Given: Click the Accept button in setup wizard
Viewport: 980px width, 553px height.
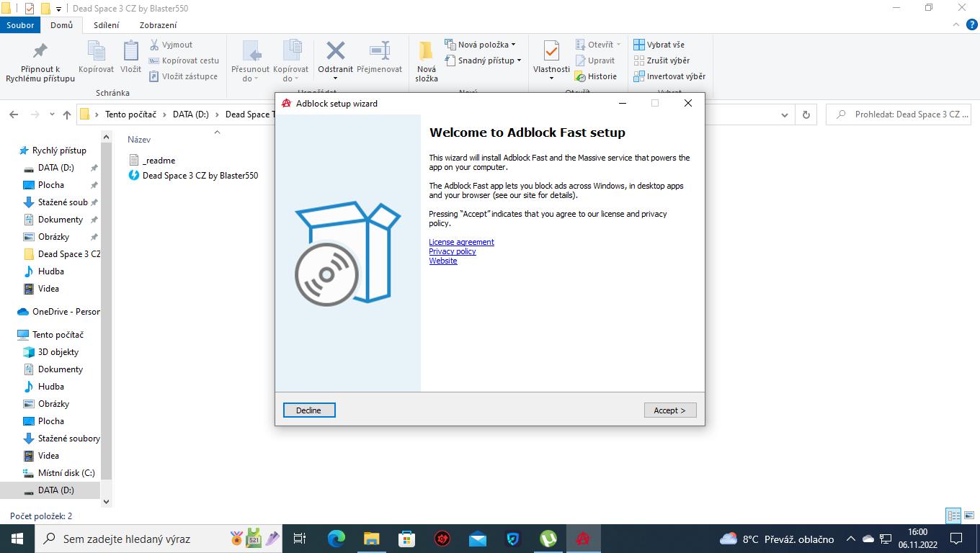Looking at the screenshot, I should click(x=669, y=410).
